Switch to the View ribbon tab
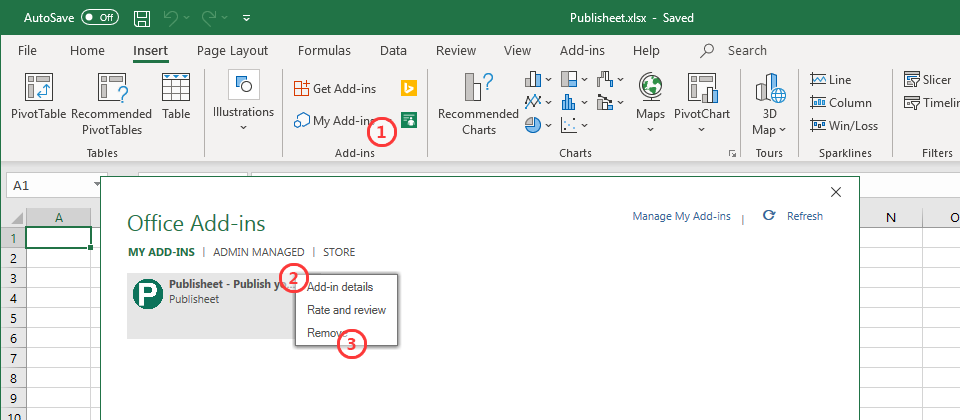This screenshot has height=420, width=960. 517,51
